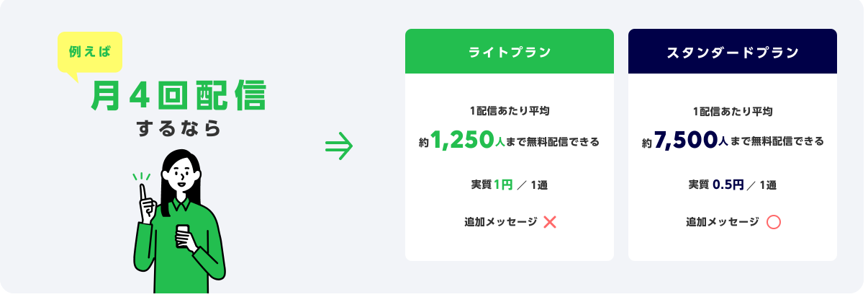The width and height of the screenshot is (868, 297).
Task: Click 1配信あたり平均 text in standard plan
Action: (x=733, y=111)
